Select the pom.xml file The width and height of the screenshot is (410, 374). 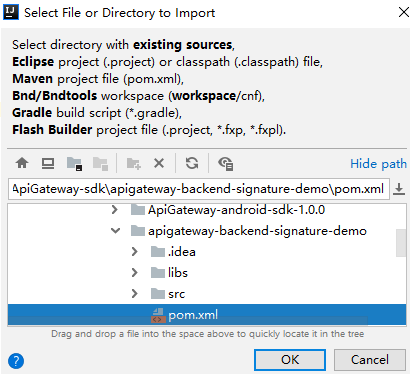pos(207,314)
